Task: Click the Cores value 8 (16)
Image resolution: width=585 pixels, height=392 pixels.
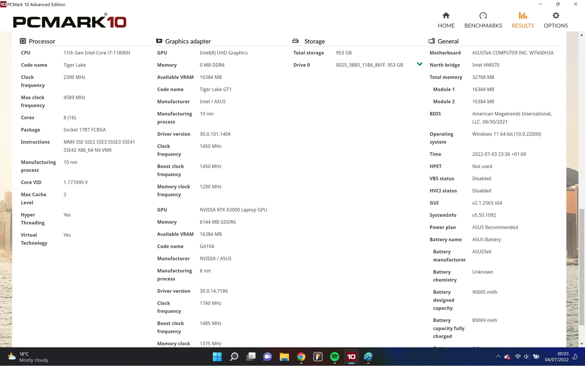Action: pos(70,117)
